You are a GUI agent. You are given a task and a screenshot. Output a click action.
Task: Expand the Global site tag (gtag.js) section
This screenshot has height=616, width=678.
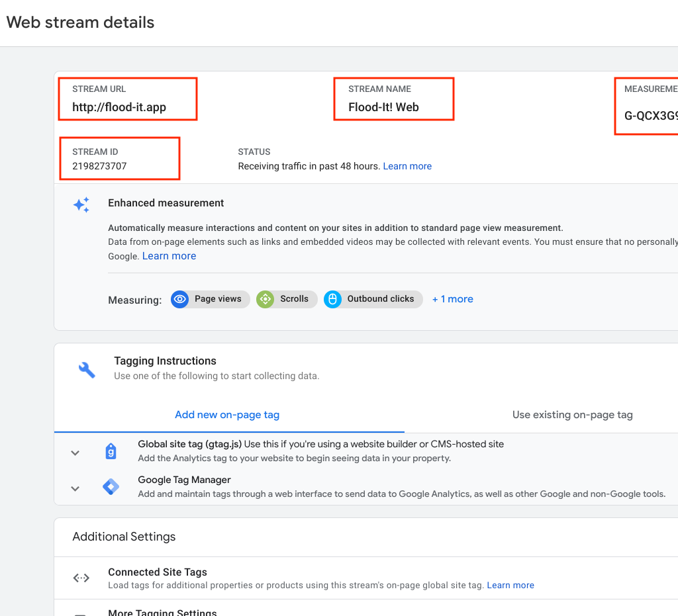[75, 453]
